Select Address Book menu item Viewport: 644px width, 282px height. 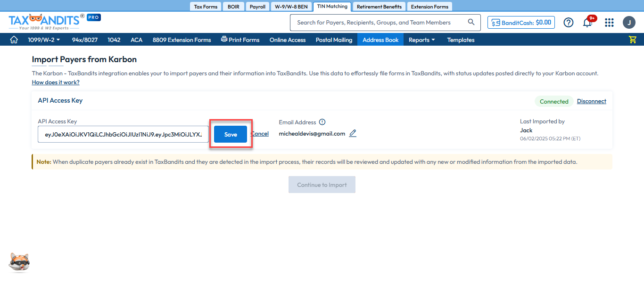tap(380, 40)
